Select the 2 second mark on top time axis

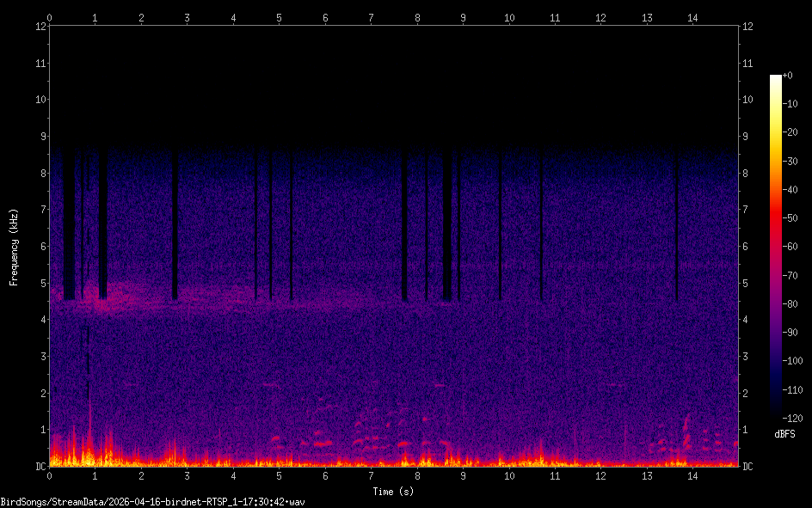coord(141,17)
